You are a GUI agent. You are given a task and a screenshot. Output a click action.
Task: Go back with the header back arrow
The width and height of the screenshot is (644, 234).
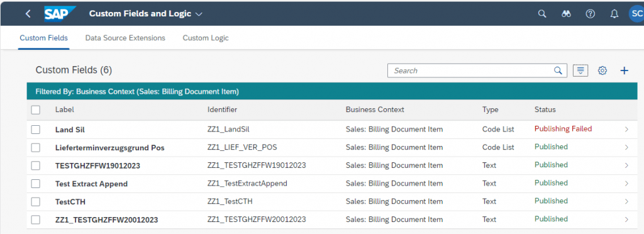[x=28, y=14]
